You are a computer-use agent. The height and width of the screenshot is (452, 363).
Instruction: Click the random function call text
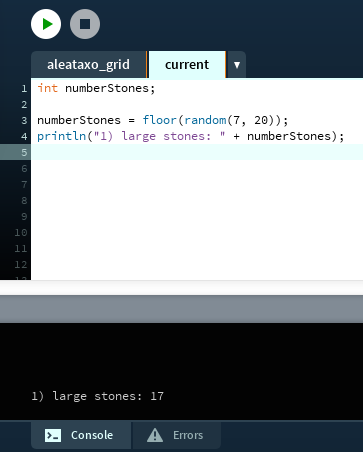[x=205, y=120]
